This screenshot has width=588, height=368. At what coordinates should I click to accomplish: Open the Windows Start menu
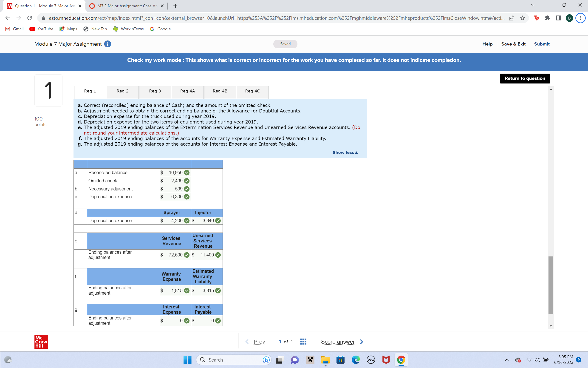coord(187,360)
